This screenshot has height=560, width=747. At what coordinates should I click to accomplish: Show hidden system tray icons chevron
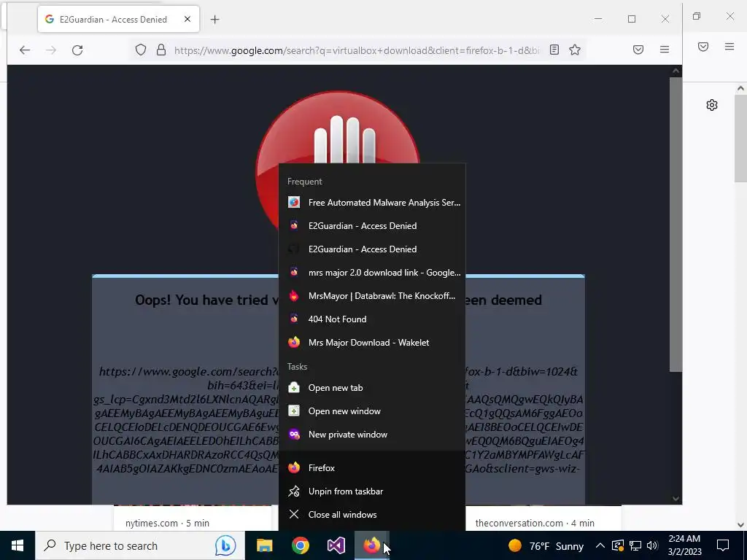pyautogui.click(x=600, y=545)
